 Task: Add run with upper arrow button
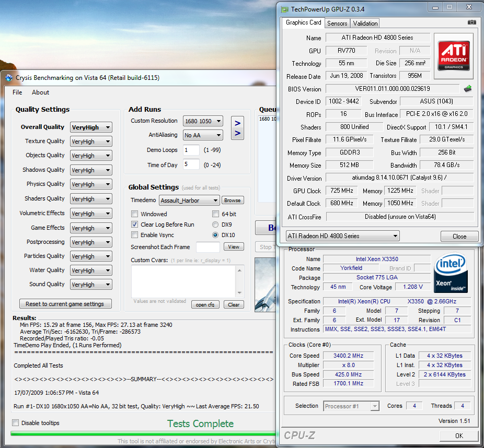[237, 123]
